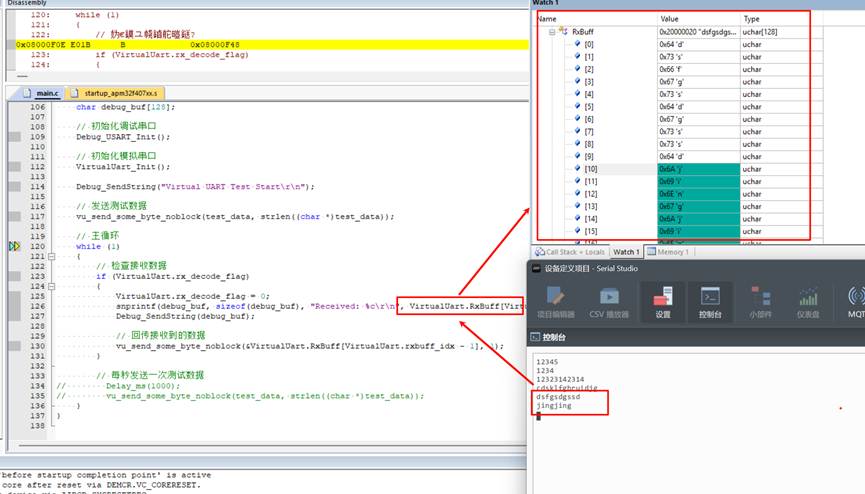
Task: Toggle breakpoint marker at line 109
Action: (x=15, y=136)
